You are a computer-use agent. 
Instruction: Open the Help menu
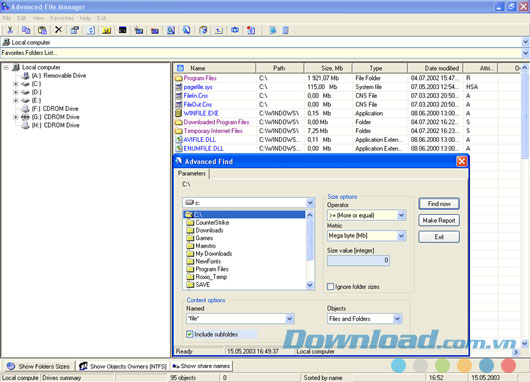pos(85,18)
